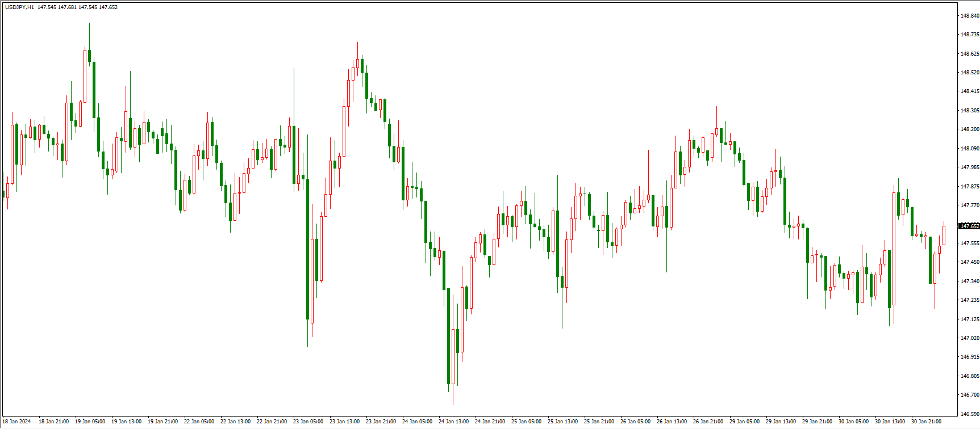Click the 30 Jan 13:00 time axis label
Screen dimensions: 980x429
click(x=890, y=422)
